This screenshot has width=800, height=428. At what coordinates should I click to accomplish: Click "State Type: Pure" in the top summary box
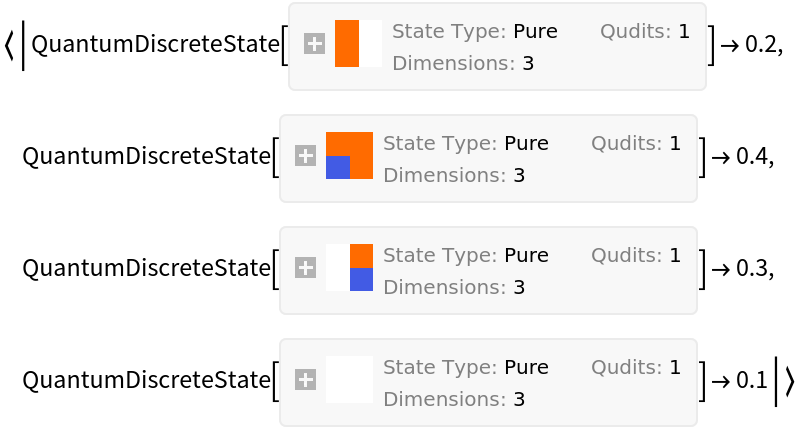[x=474, y=31]
